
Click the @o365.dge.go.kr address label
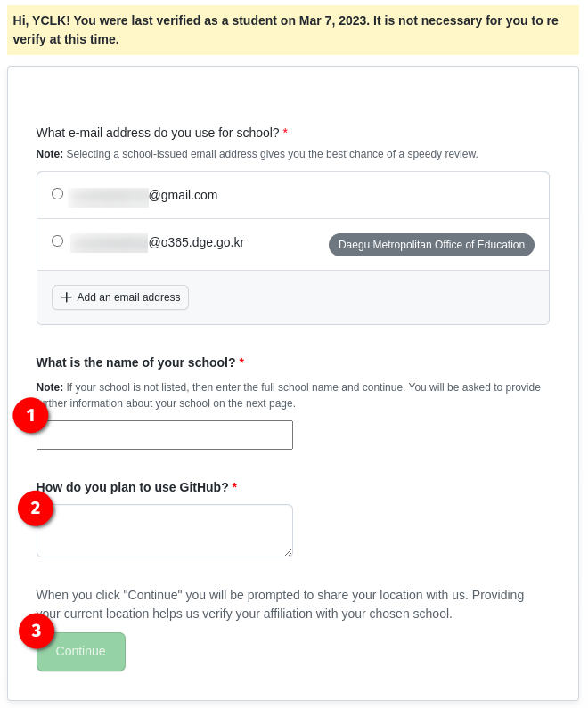coord(196,242)
